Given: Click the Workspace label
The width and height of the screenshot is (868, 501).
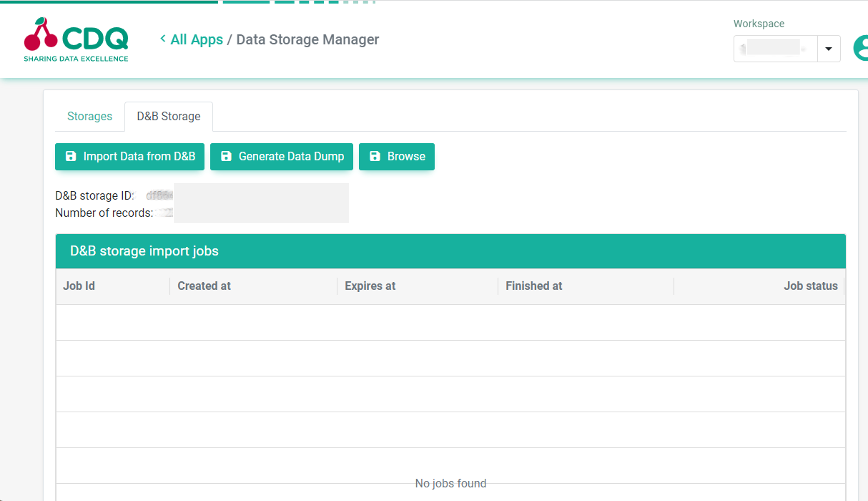Looking at the screenshot, I should (x=759, y=24).
